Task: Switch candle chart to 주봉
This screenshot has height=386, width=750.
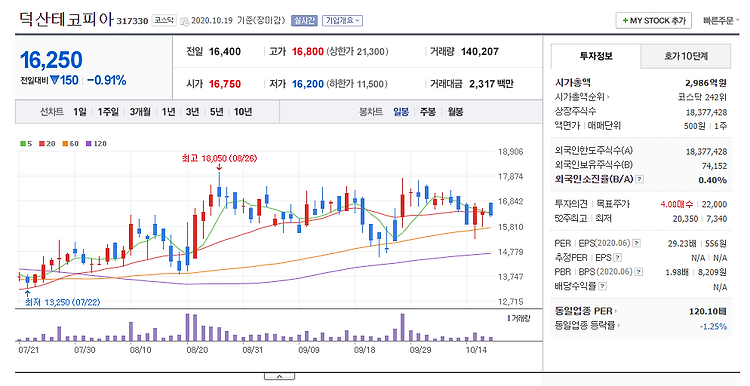Action: (x=428, y=112)
